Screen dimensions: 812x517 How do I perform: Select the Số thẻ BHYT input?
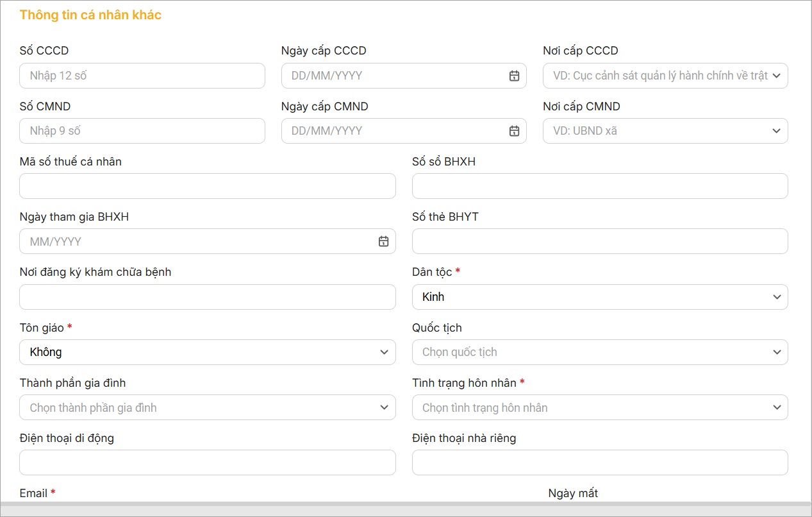coord(599,242)
